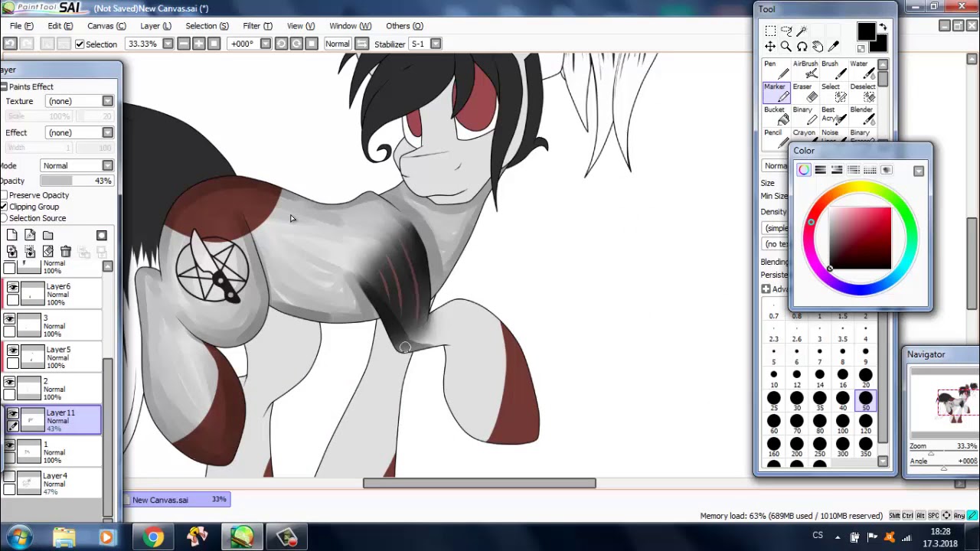This screenshot has height=551, width=980.
Task: Hide Layer5 with its eye icon
Action: point(12,350)
